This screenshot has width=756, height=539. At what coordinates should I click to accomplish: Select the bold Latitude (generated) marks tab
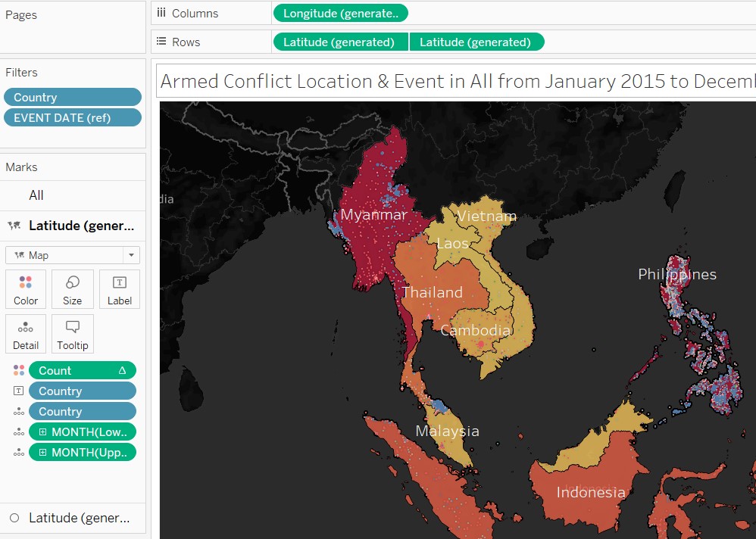(x=80, y=226)
